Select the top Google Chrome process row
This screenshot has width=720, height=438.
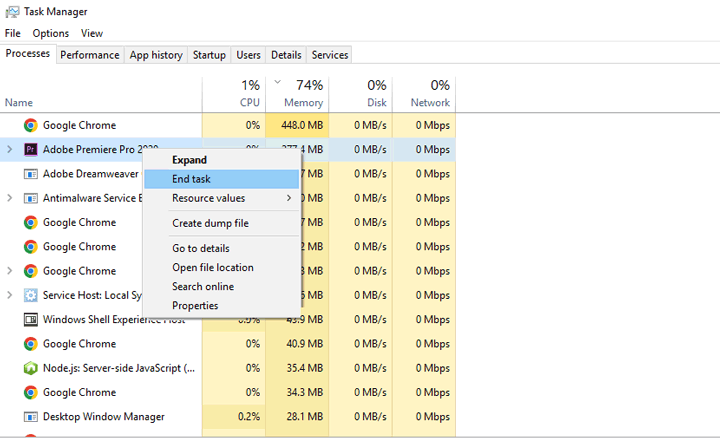pos(80,126)
